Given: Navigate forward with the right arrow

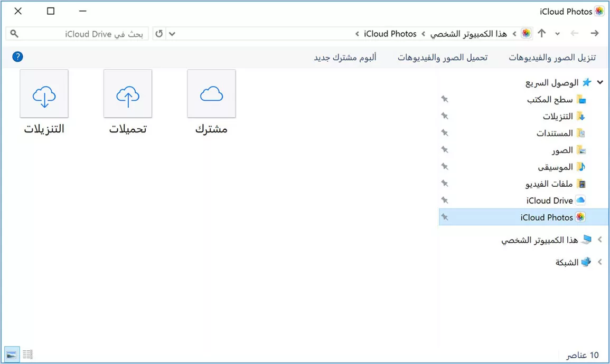Looking at the screenshot, I should 595,33.
